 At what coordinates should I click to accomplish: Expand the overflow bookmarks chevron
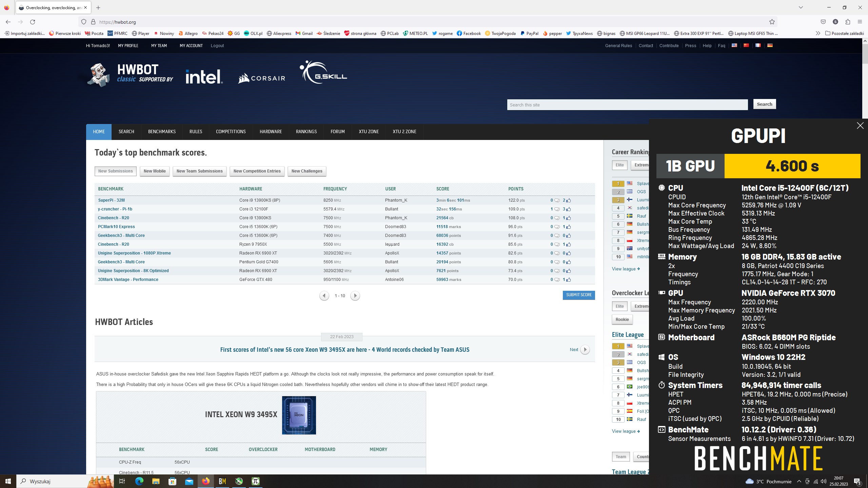click(817, 33)
